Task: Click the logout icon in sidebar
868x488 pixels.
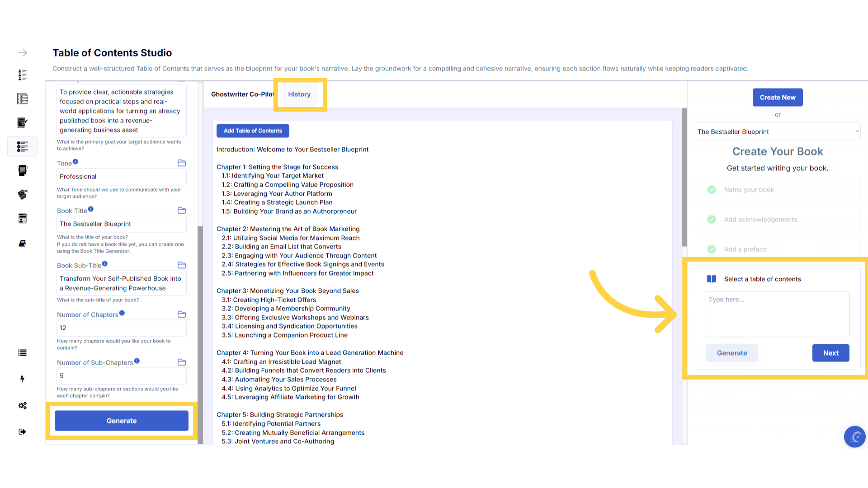Action: (22, 432)
